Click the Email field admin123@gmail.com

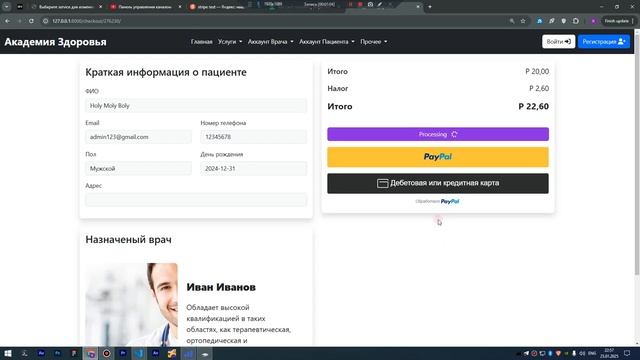[138, 137]
